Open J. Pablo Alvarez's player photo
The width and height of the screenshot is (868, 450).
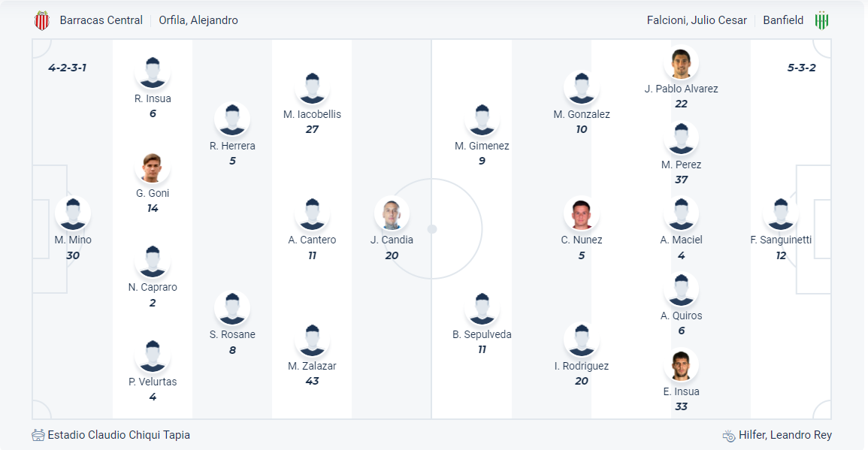point(681,63)
